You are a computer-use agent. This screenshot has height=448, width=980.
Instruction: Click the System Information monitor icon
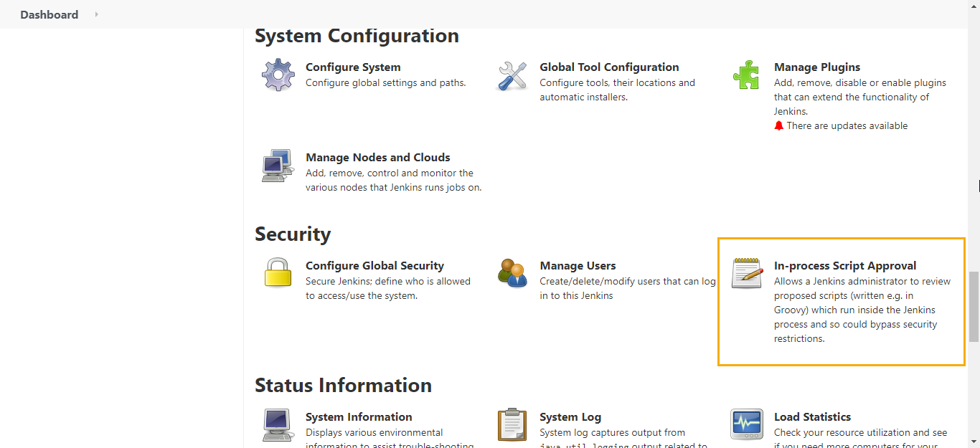[x=278, y=424]
